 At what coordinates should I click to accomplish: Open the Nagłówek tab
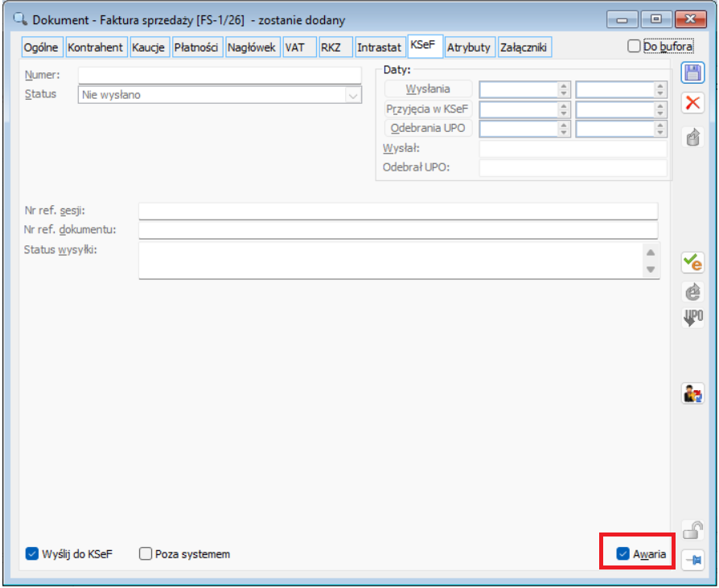point(253,47)
